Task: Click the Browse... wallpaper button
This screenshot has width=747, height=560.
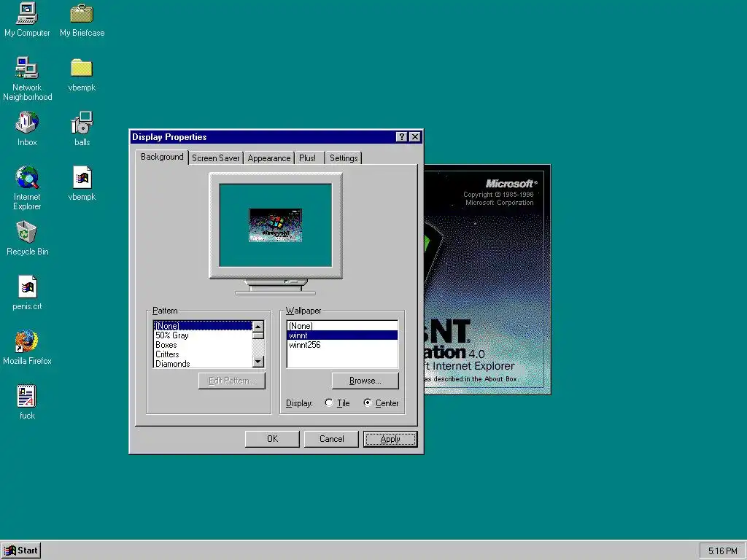Action: pos(365,381)
